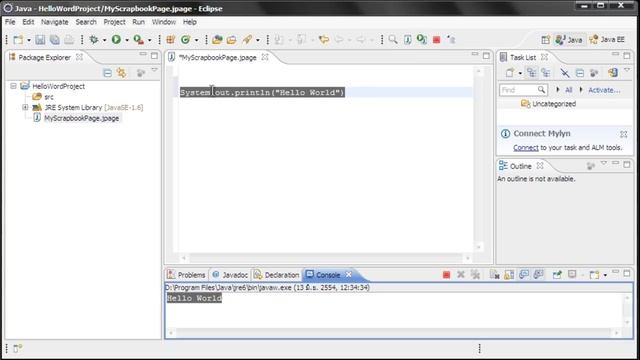
Task: Click the Clear Console icon
Action: pyautogui.click(x=494, y=275)
